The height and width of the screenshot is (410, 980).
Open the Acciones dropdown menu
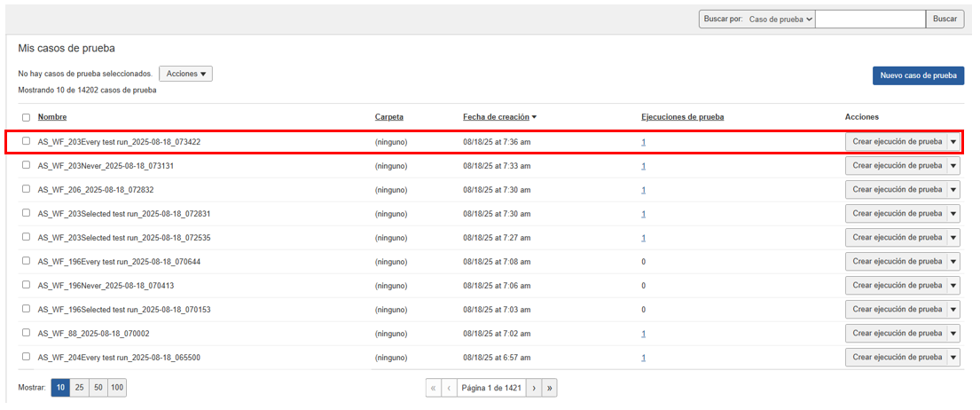click(x=185, y=74)
